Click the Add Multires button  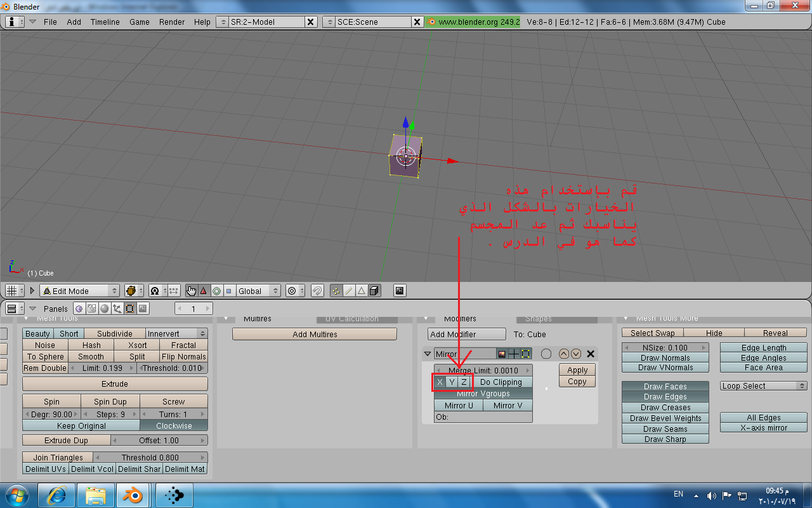pyautogui.click(x=315, y=334)
